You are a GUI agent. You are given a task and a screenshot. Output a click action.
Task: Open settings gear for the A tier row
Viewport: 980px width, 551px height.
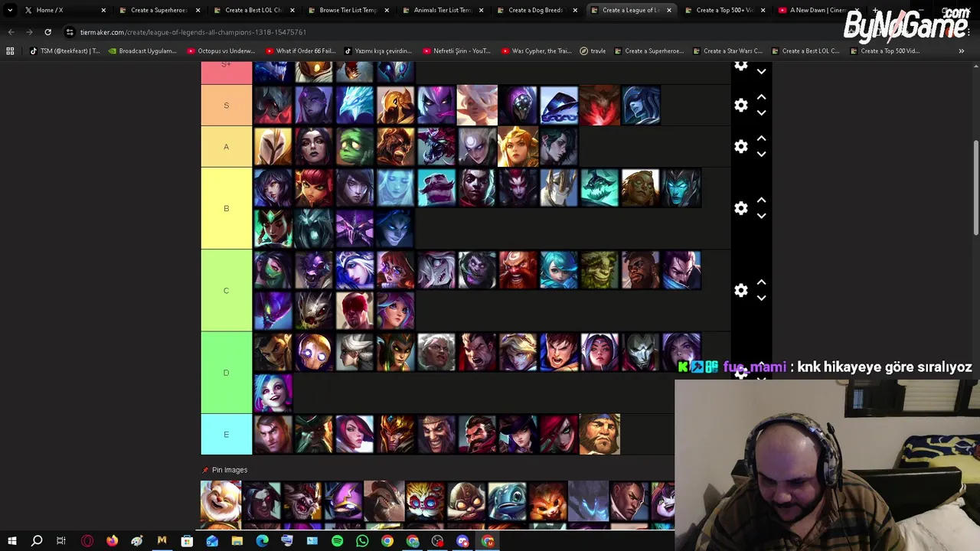coord(740,147)
